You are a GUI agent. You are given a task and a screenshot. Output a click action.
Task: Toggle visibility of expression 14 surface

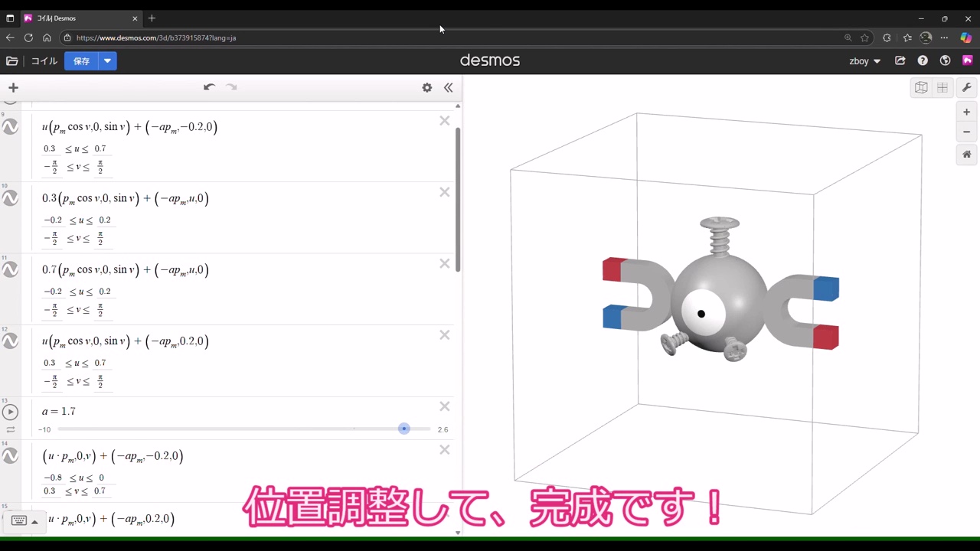pos(11,456)
